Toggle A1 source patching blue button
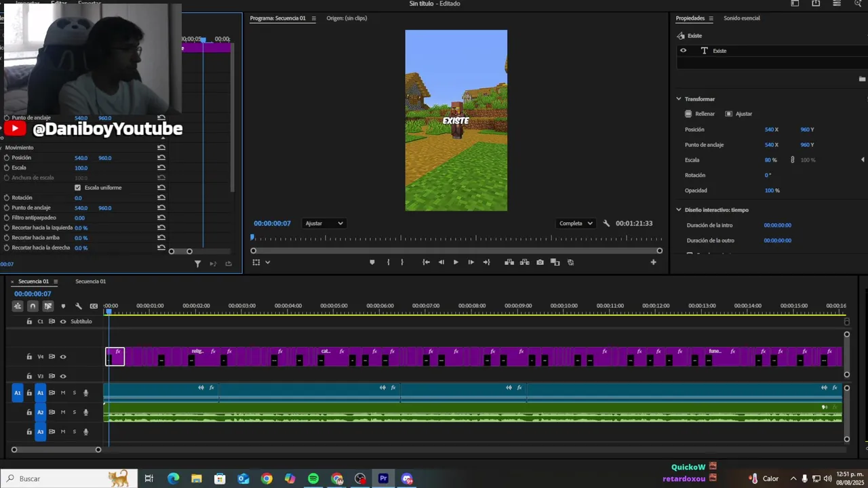868x488 pixels. point(18,392)
